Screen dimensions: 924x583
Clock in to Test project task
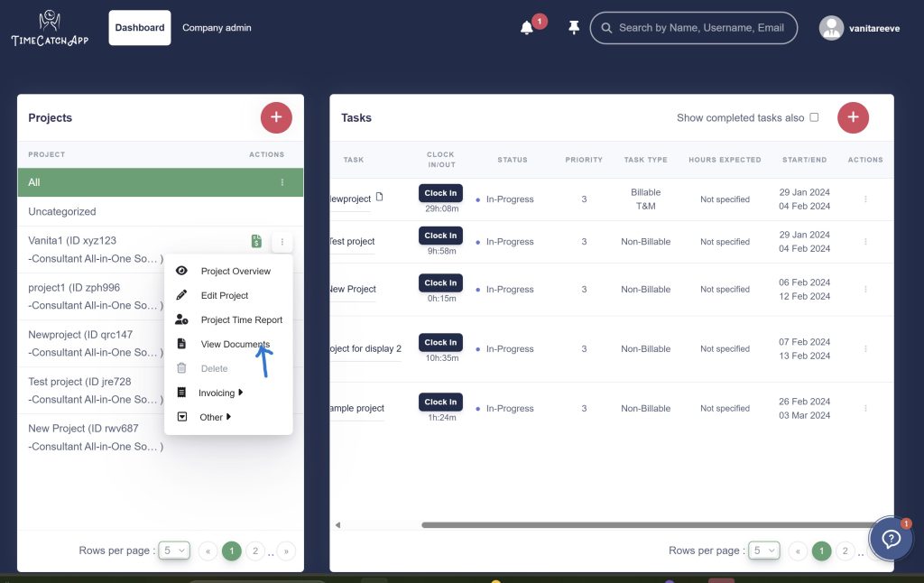[x=440, y=236]
